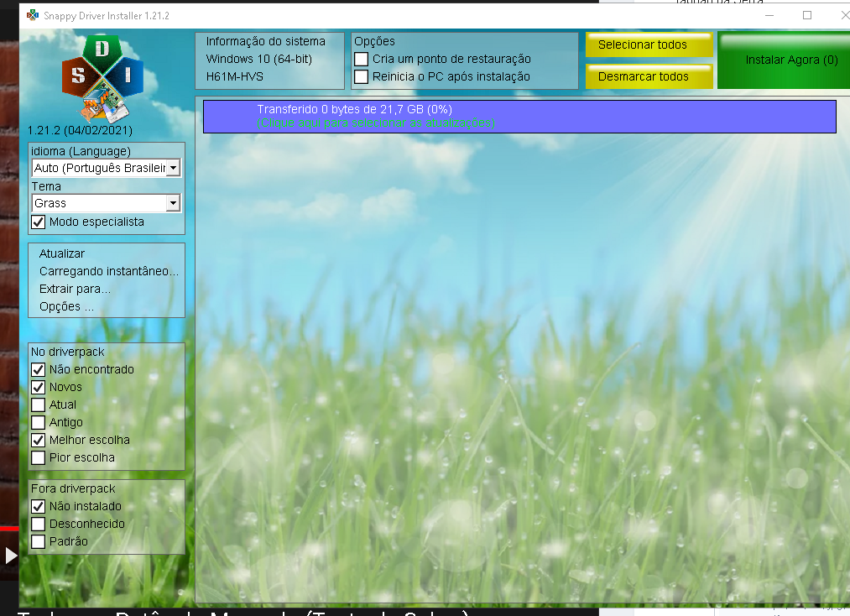Uncheck the 'Novos' driver filter
The width and height of the screenshot is (850, 616).
[x=38, y=387]
